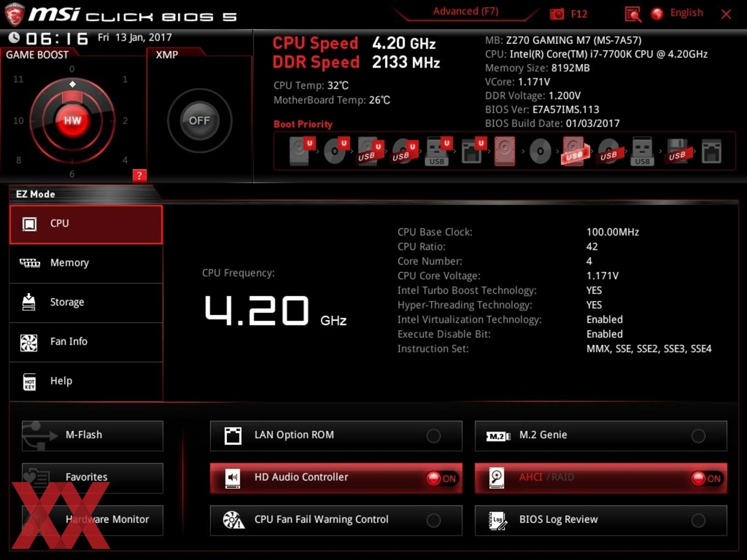
Task: Click the MSI dragon shield logo
Action: [x=14, y=14]
